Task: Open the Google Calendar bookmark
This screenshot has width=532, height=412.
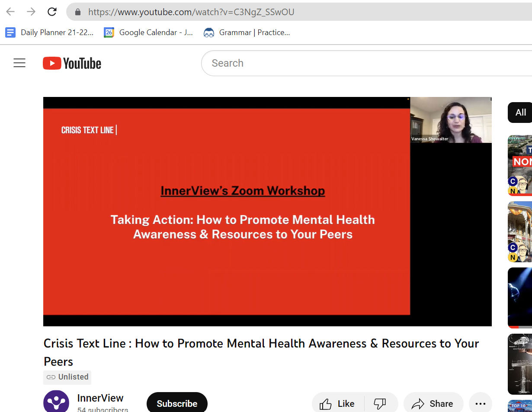Action: [148, 32]
